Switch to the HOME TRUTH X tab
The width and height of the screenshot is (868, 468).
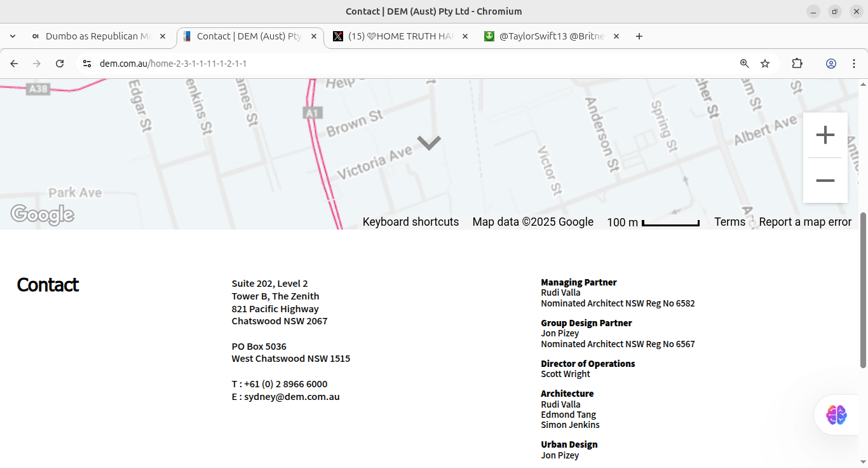pos(394,36)
